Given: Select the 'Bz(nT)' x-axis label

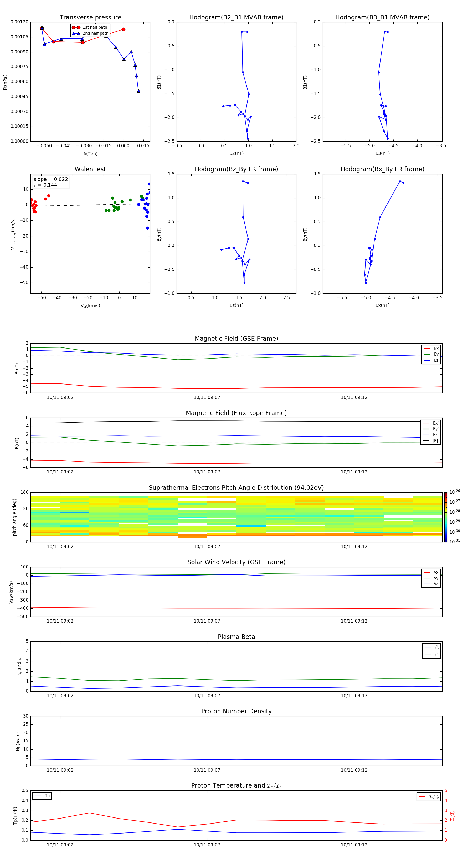Looking at the screenshot, I should (236, 306).
